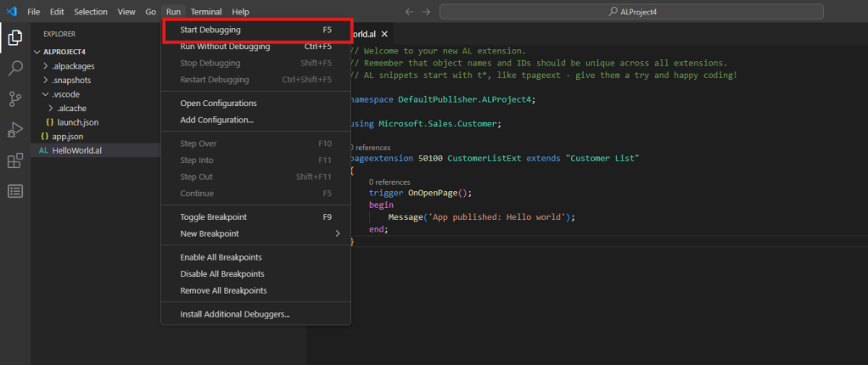Select Toggle Breakpoint menu entry
The image size is (868, 365).
(x=212, y=216)
